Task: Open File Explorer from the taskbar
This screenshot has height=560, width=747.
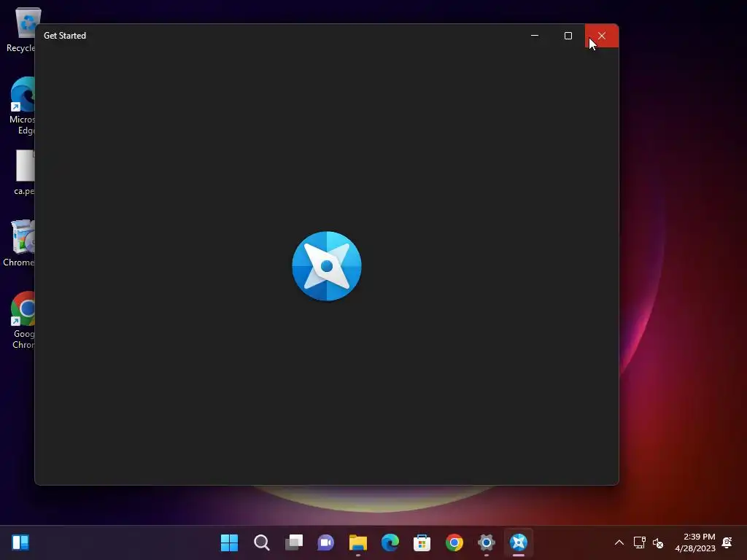Action: click(x=357, y=542)
